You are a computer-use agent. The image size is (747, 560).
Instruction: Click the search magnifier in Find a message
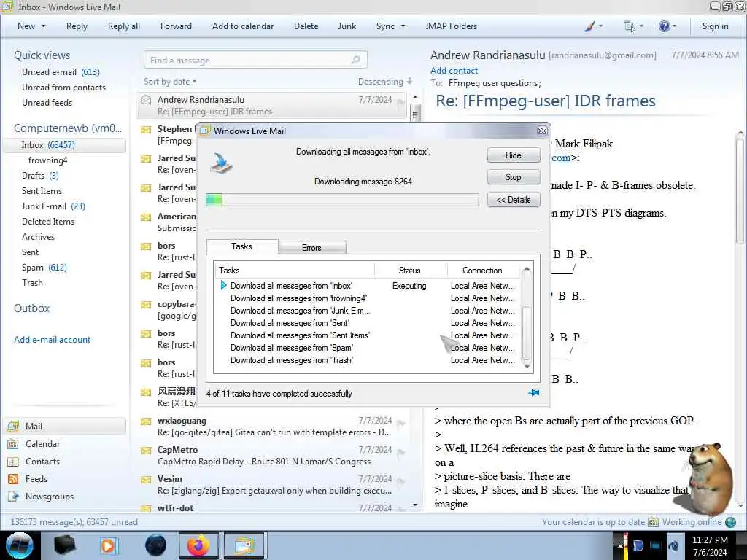(x=355, y=60)
